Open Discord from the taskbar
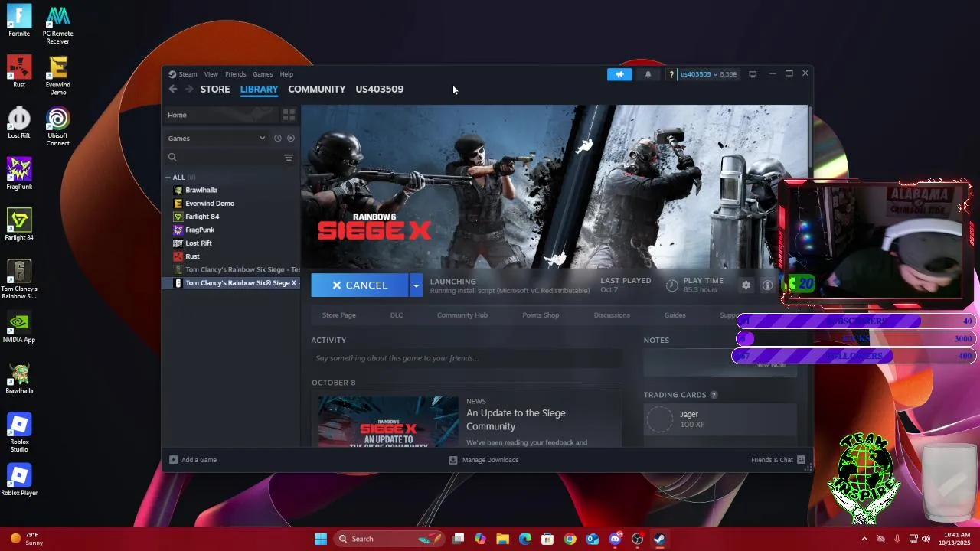 click(615, 539)
